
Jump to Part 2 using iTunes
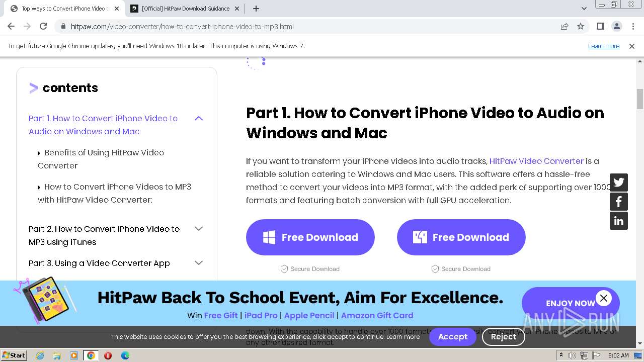tap(104, 235)
